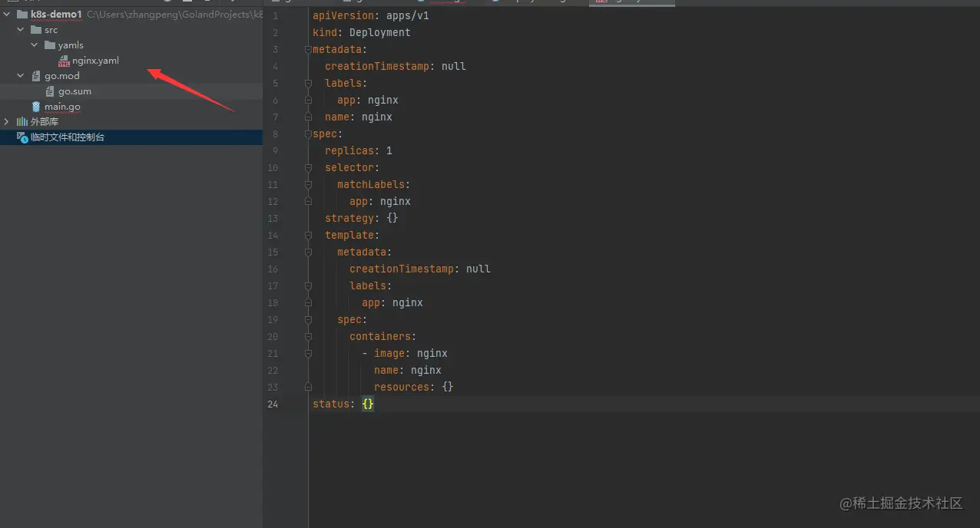Click the yamls folder icon
The width and height of the screenshot is (980, 528).
pos(50,45)
